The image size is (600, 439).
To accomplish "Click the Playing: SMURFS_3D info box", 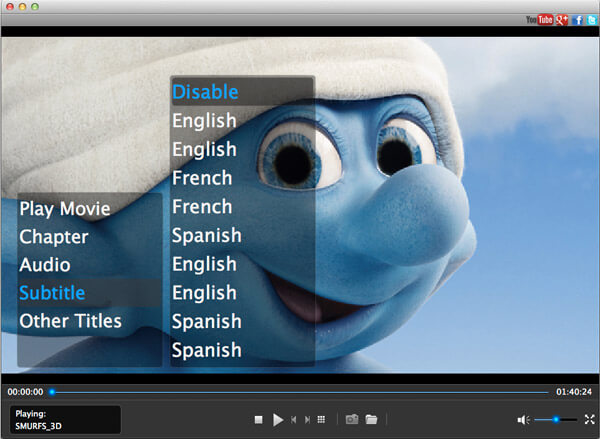I will click(x=65, y=420).
